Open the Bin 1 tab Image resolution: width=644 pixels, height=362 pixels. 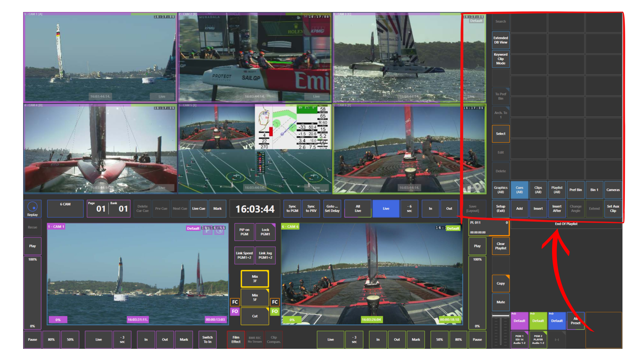(x=594, y=190)
